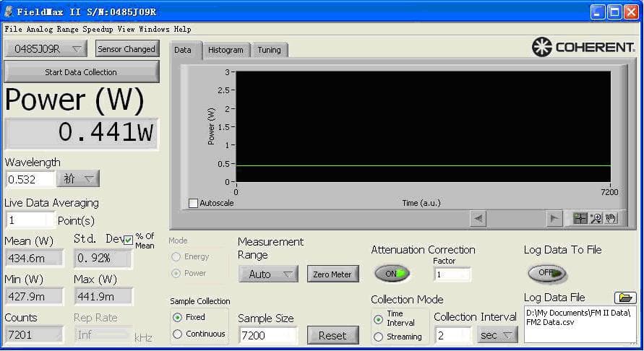Viewport: 644px width, 351px height.
Task: Select the graph zoom magnifier tool
Action: pos(596,218)
